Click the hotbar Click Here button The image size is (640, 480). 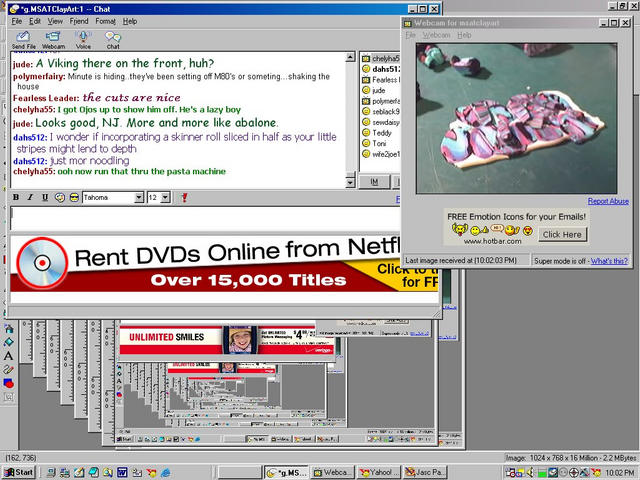(x=562, y=235)
